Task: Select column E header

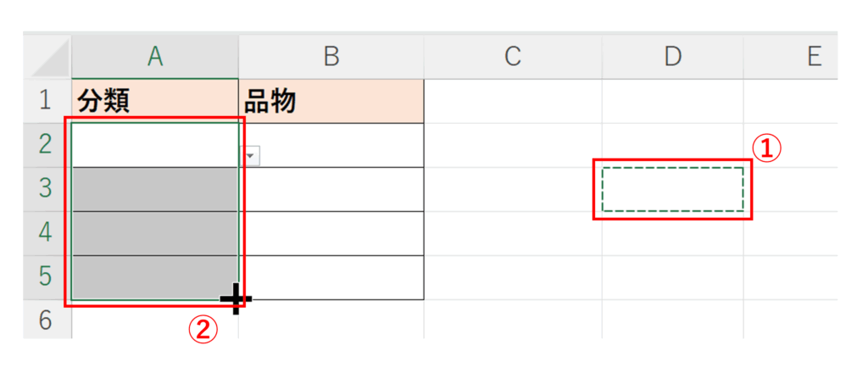Action: point(814,57)
